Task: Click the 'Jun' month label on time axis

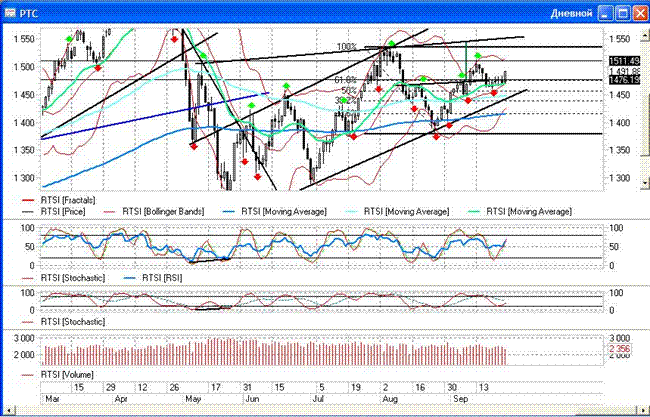Action: (252, 399)
